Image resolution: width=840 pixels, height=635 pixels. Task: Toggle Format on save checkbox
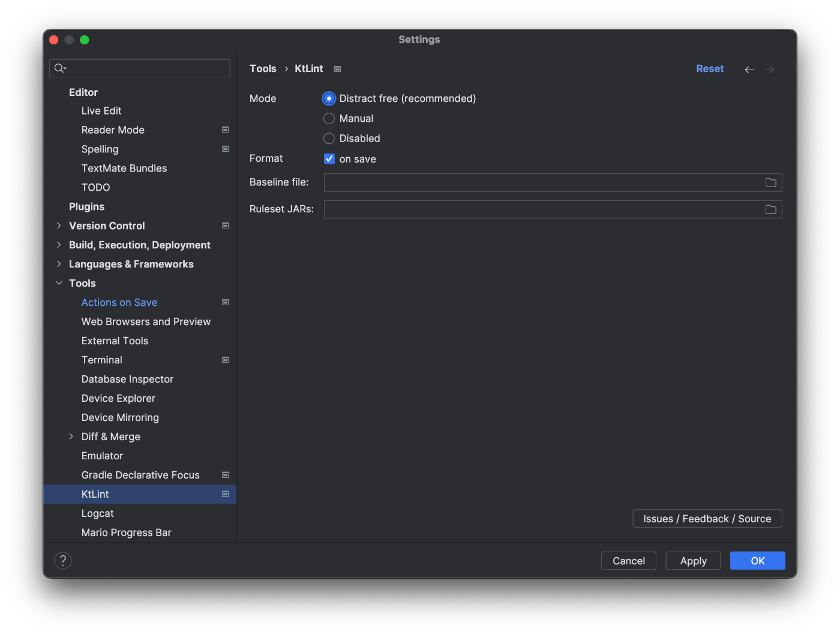click(329, 159)
